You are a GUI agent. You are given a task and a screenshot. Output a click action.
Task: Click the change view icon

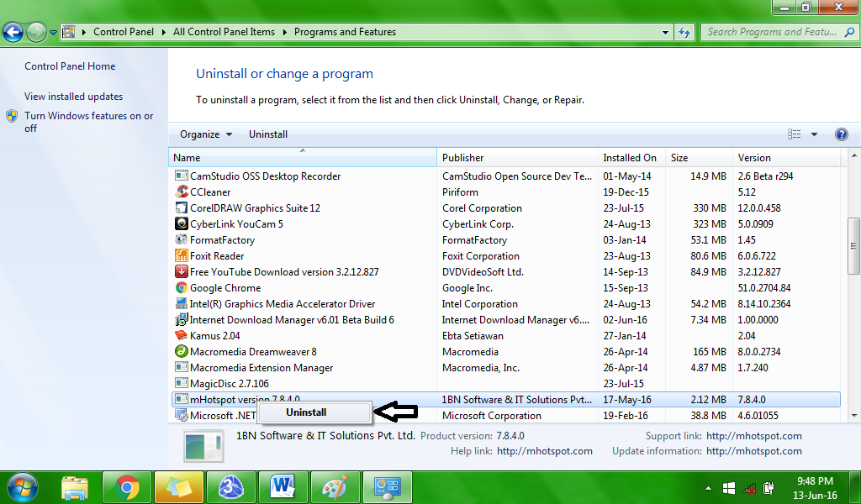click(794, 134)
